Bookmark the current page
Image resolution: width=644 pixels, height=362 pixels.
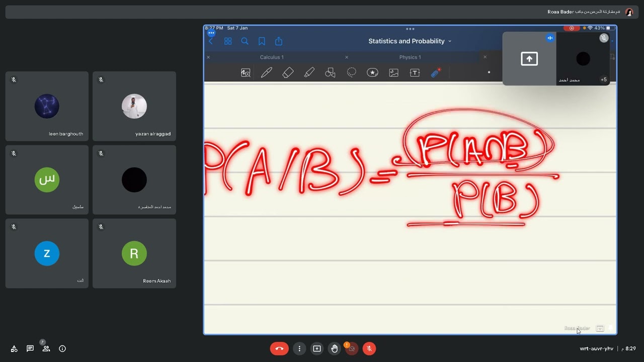262,41
